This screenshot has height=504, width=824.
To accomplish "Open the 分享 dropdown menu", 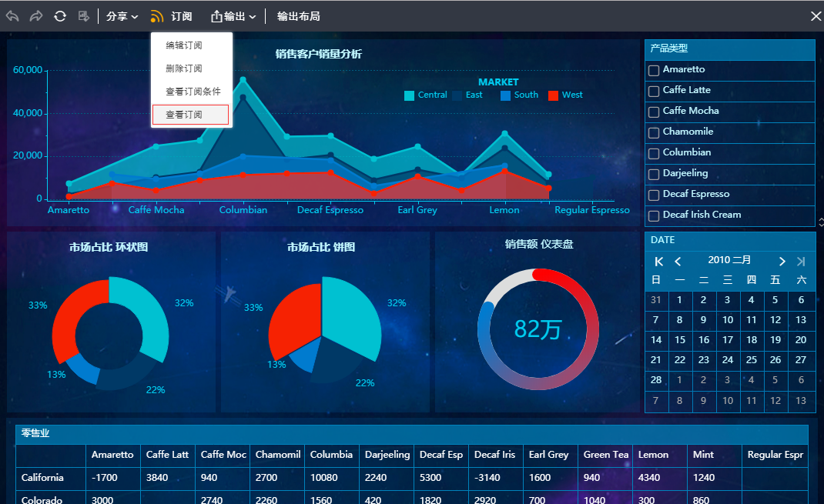I will pyautogui.click(x=122, y=16).
